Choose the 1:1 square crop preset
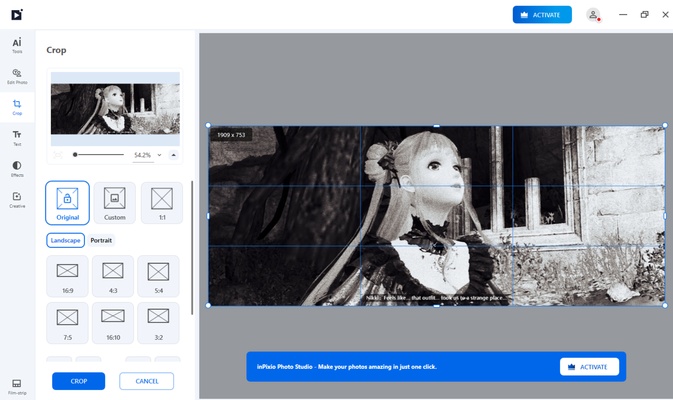Screen dimensions: 673x400 [162, 203]
